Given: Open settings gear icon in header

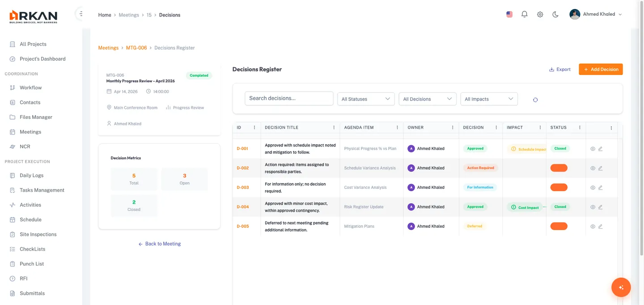Looking at the screenshot, I should click(540, 14).
